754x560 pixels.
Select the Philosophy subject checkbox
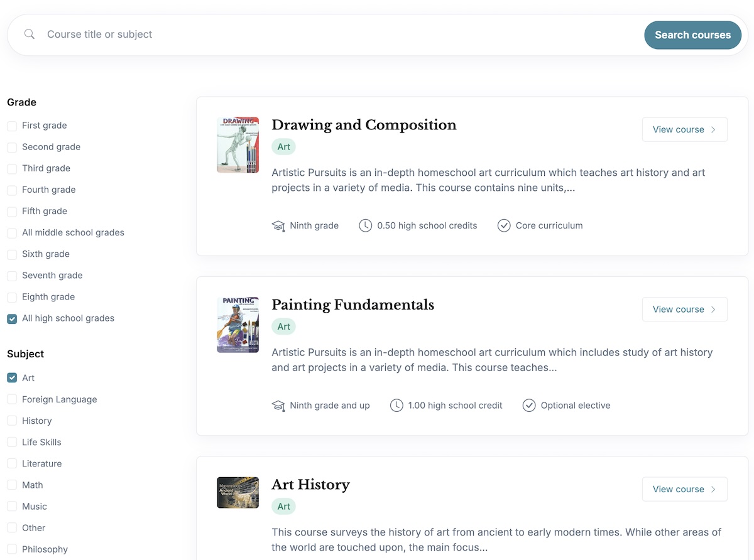pos(12,549)
